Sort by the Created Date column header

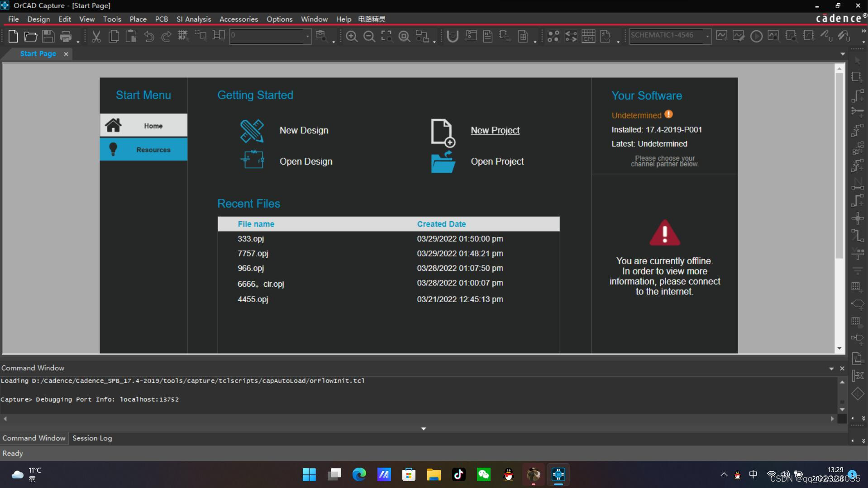coord(441,224)
